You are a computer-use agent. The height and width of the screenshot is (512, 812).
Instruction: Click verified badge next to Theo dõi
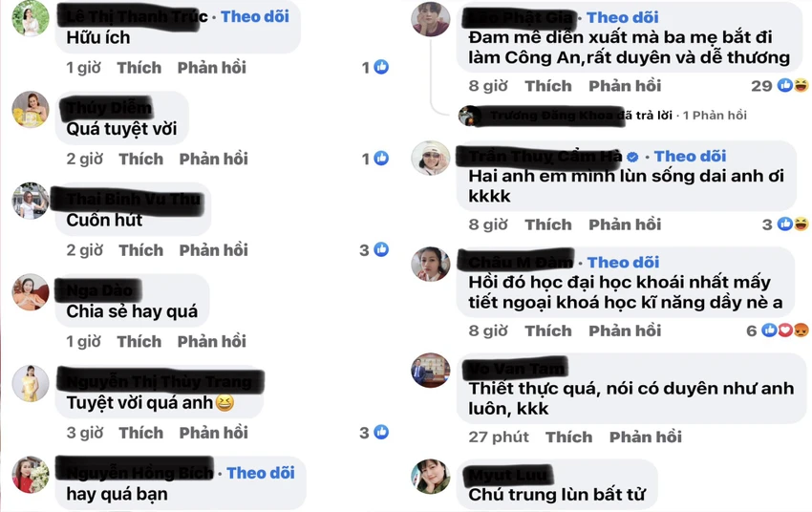click(x=632, y=157)
